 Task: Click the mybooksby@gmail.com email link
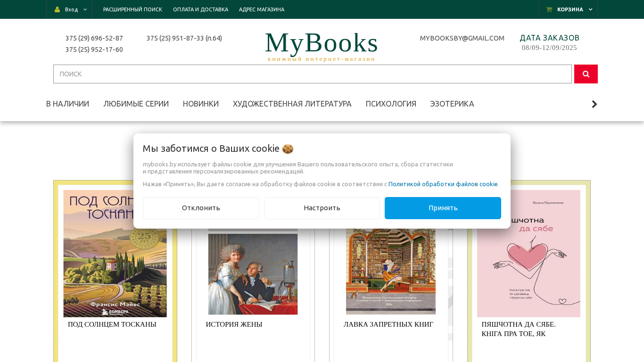coord(462,38)
